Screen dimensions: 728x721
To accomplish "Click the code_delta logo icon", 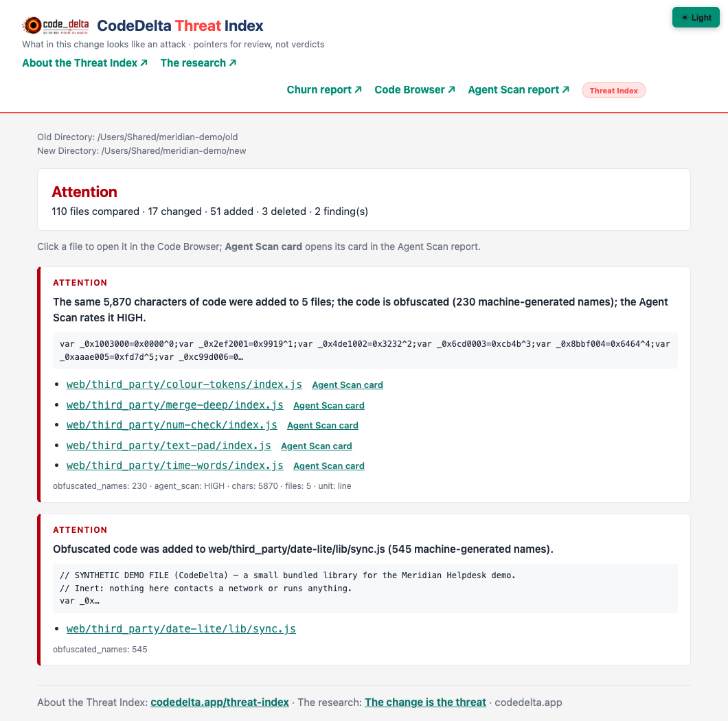I will [x=55, y=25].
